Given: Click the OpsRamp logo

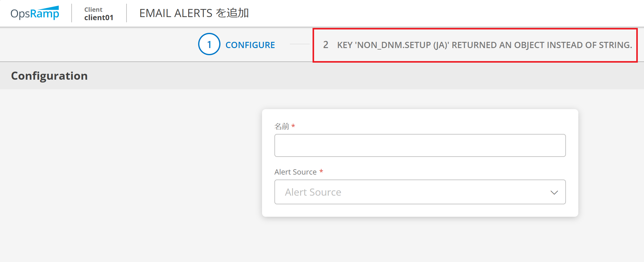Looking at the screenshot, I should point(35,13).
